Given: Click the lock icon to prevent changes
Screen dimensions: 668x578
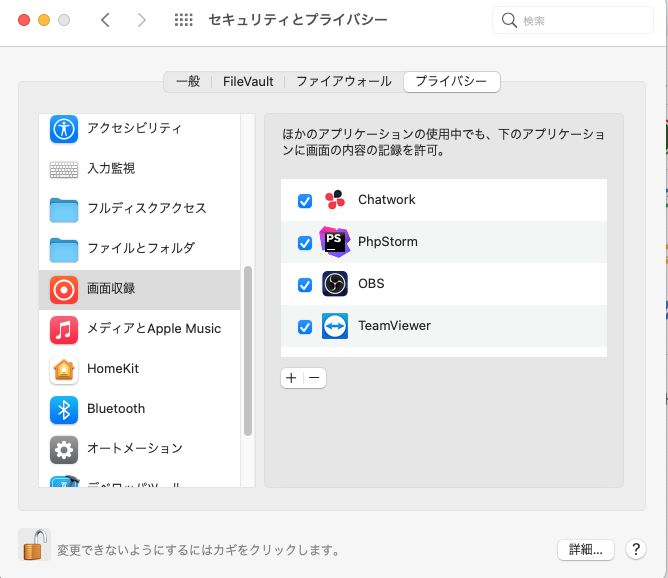Looking at the screenshot, I should pos(34,545).
